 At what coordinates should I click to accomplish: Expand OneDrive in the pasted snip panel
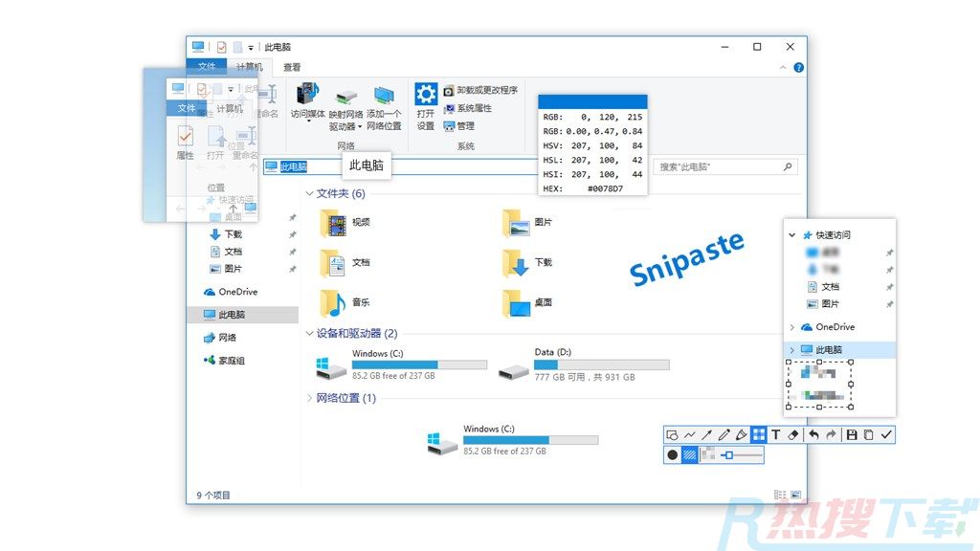[791, 327]
